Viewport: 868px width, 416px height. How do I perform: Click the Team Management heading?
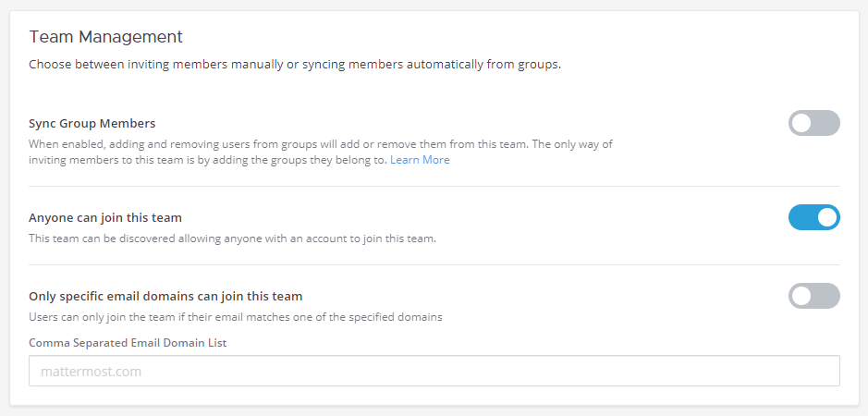(105, 37)
